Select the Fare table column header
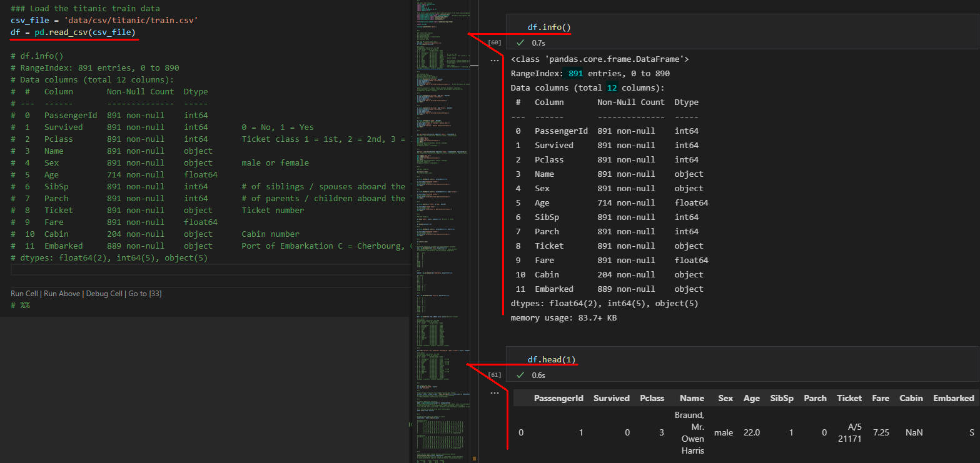The height and width of the screenshot is (463, 980). [x=881, y=398]
